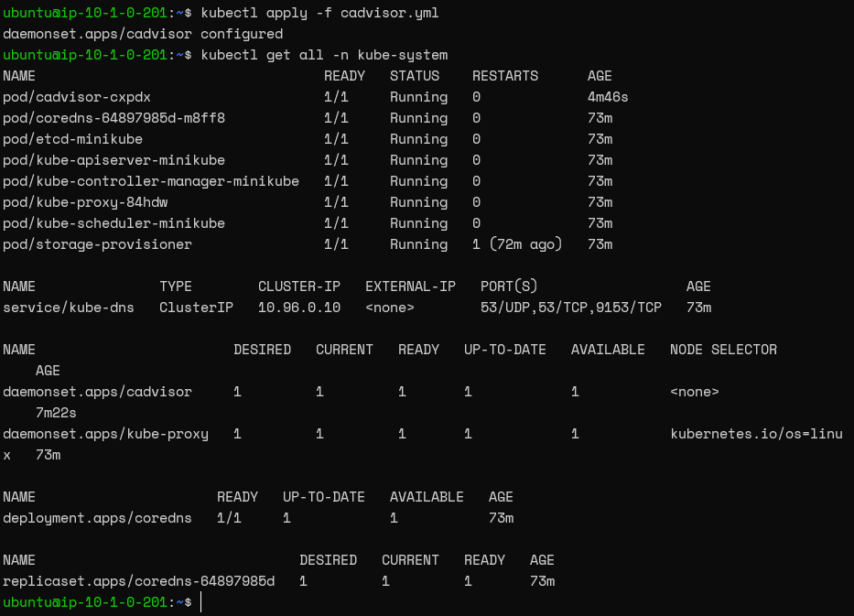The height and width of the screenshot is (616, 854).
Task: Click pod/kube-proxy-84hdw entry
Action: [85, 202]
